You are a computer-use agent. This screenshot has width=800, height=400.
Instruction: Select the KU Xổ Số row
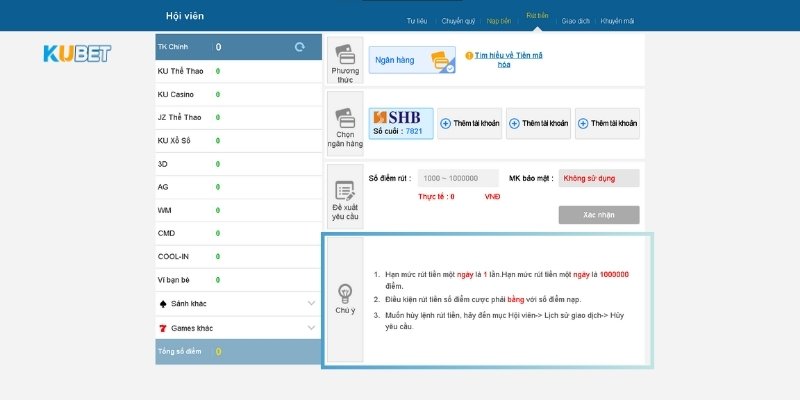click(239, 141)
